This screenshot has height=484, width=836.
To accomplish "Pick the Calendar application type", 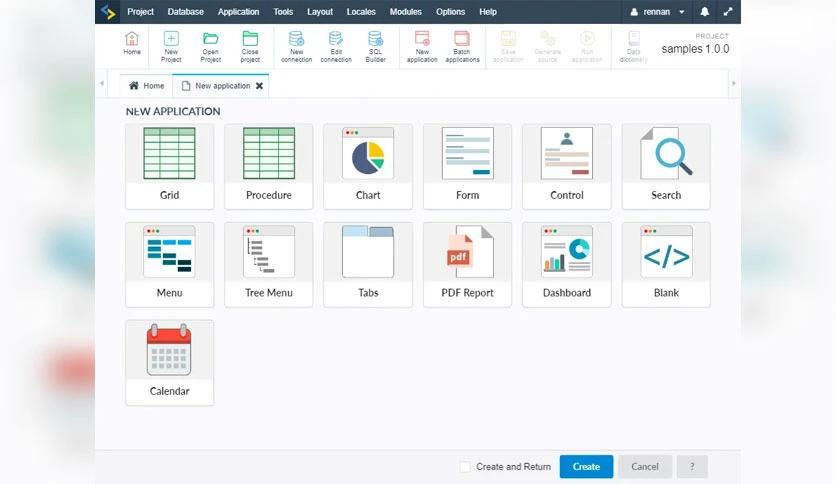I will 170,362.
